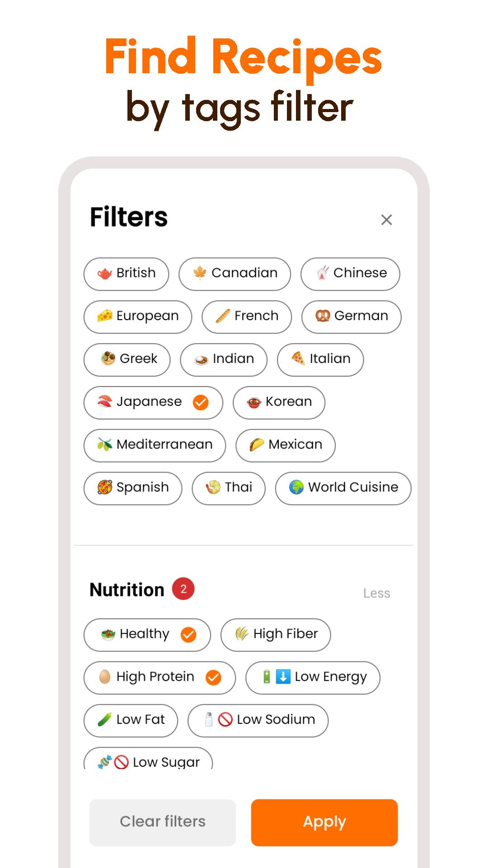
Task: Tap the Low Fat cucumber tag
Action: click(x=131, y=721)
